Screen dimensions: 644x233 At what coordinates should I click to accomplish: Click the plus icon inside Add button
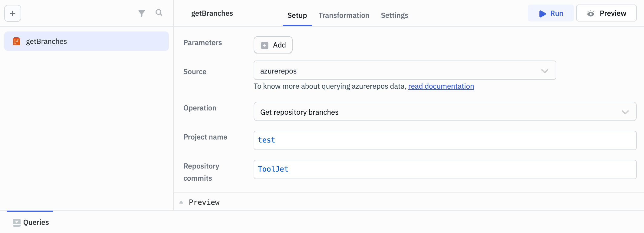point(265,45)
